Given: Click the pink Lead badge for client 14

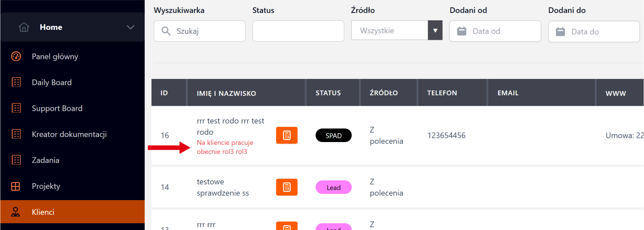Looking at the screenshot, I should [x=333, y=187].
